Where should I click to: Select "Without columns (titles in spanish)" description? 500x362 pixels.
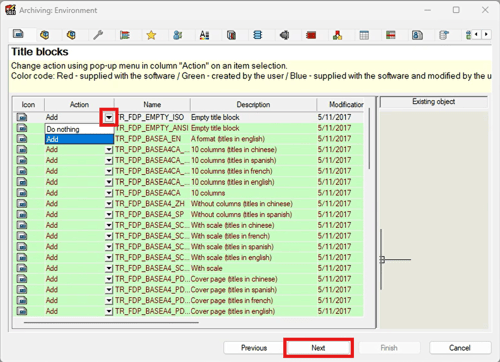pyautogui.click(x=241, y=214)
